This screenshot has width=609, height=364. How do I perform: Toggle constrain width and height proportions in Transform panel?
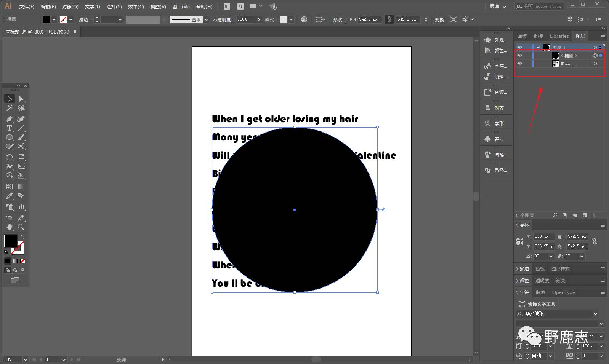(595, 241)
